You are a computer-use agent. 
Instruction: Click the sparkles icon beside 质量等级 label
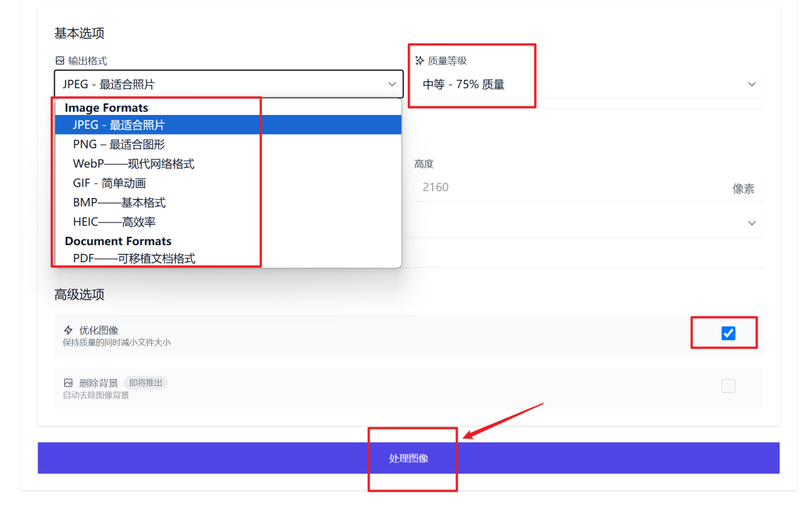pos(419,60)
